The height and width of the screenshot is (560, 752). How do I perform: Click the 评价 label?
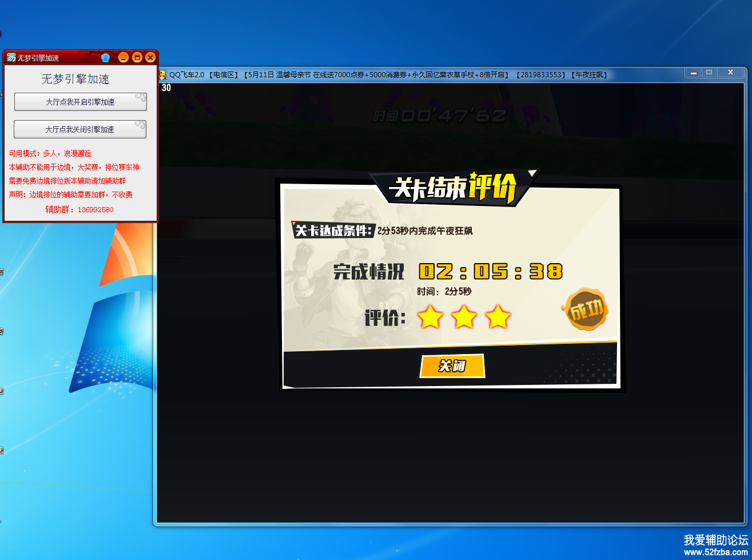(x=385, y=317)
